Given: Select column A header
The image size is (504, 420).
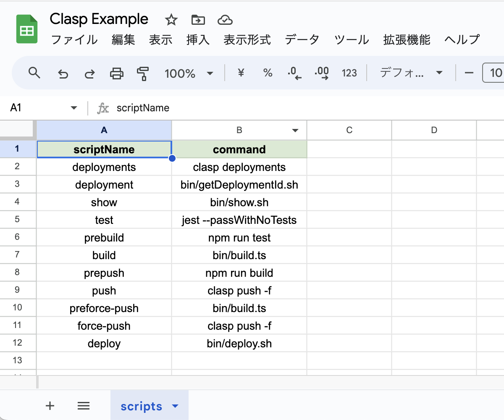Looking at the screenshot, I should point(104,130).
